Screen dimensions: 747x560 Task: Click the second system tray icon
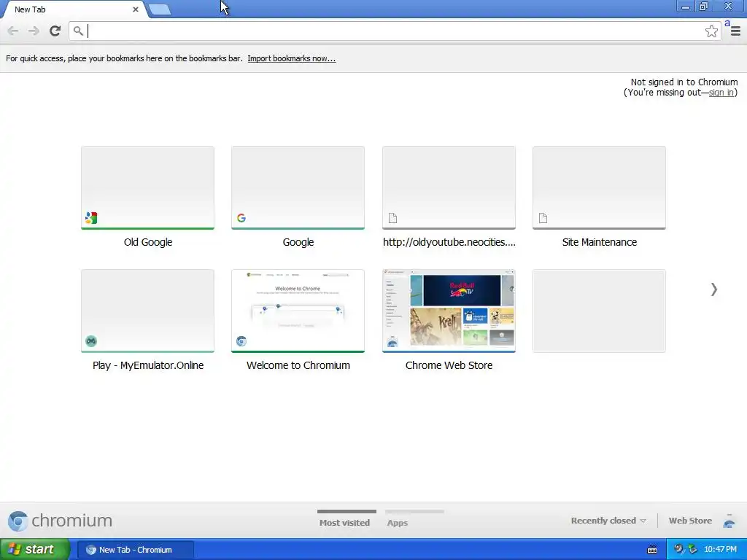[x=693, y=550]
